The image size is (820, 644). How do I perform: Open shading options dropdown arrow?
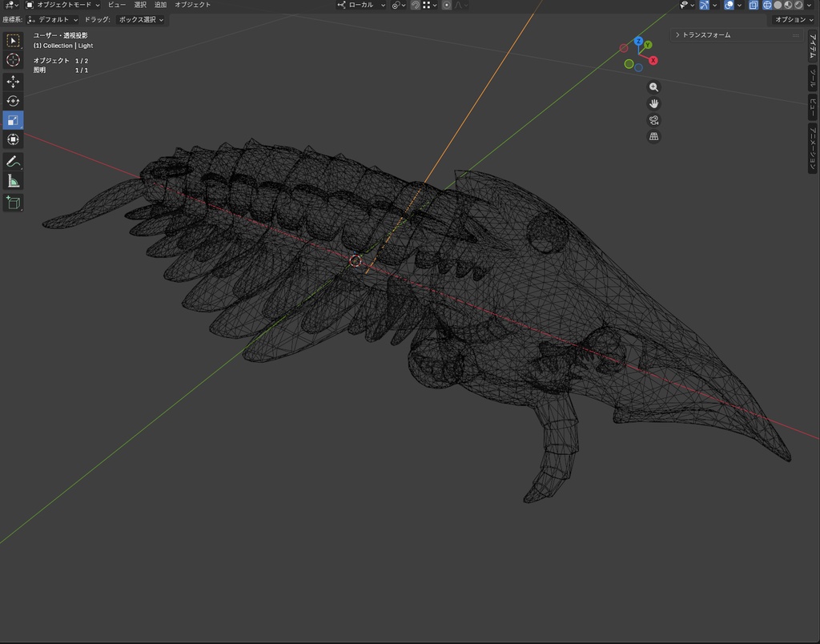(x=810, y=5)
